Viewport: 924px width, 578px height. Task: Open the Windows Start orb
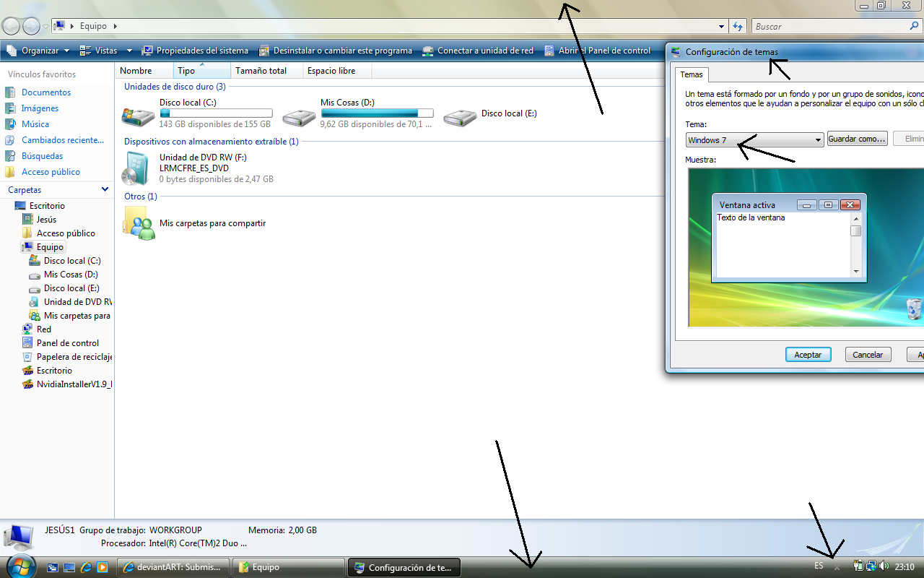coord(20,566)
